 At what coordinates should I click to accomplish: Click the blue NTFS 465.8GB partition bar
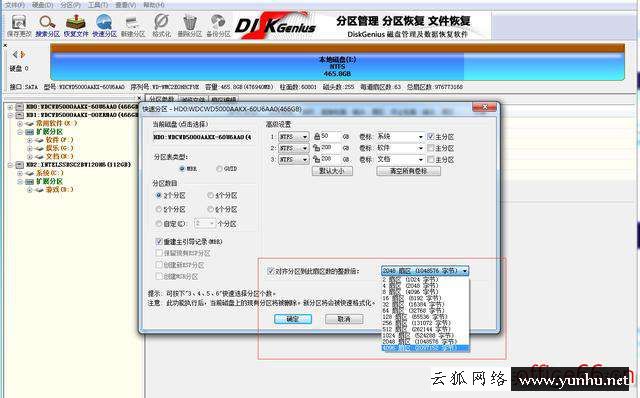337,66
